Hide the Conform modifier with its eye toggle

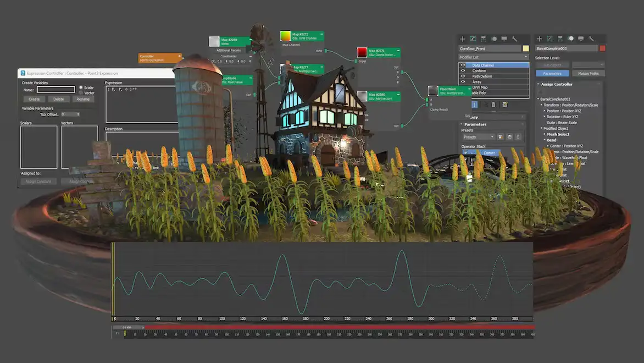pyautogui.click(x=463, y=70)
